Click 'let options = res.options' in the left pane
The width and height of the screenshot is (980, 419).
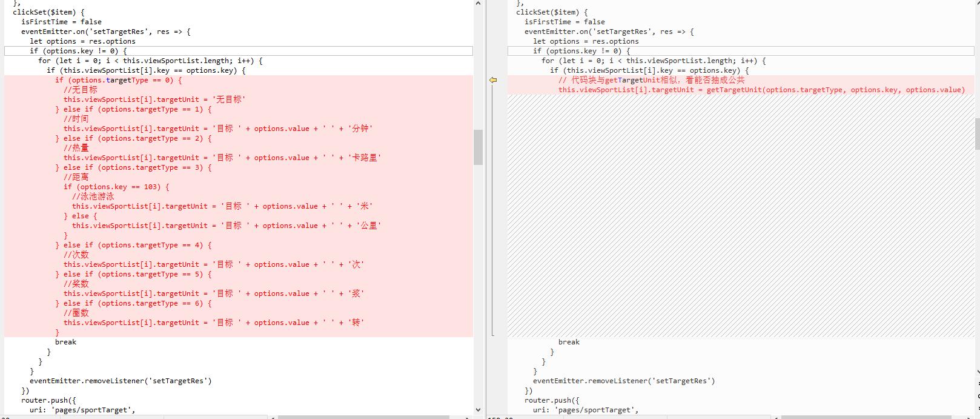pyautogui.click(x=82, y=41)
